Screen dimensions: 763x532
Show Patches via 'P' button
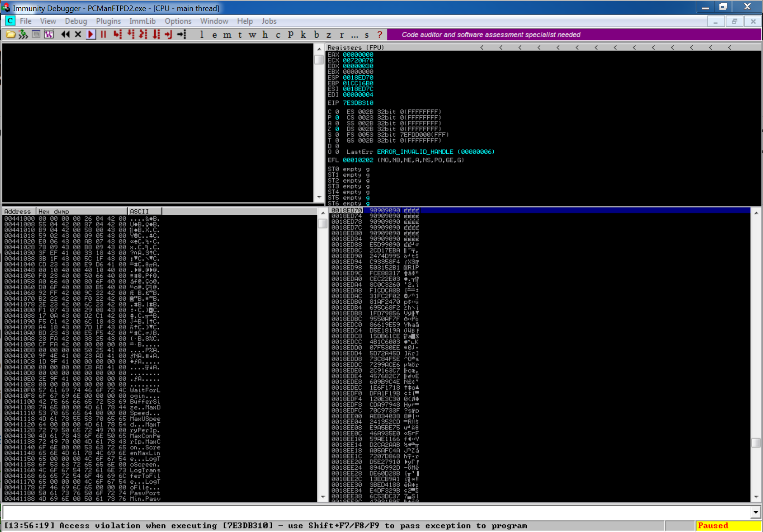click(290, 35)
